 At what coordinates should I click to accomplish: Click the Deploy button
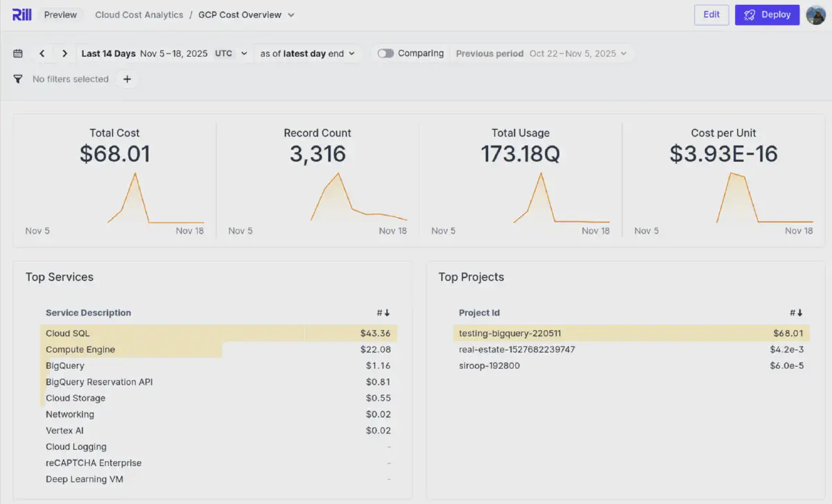coord(768,15)
